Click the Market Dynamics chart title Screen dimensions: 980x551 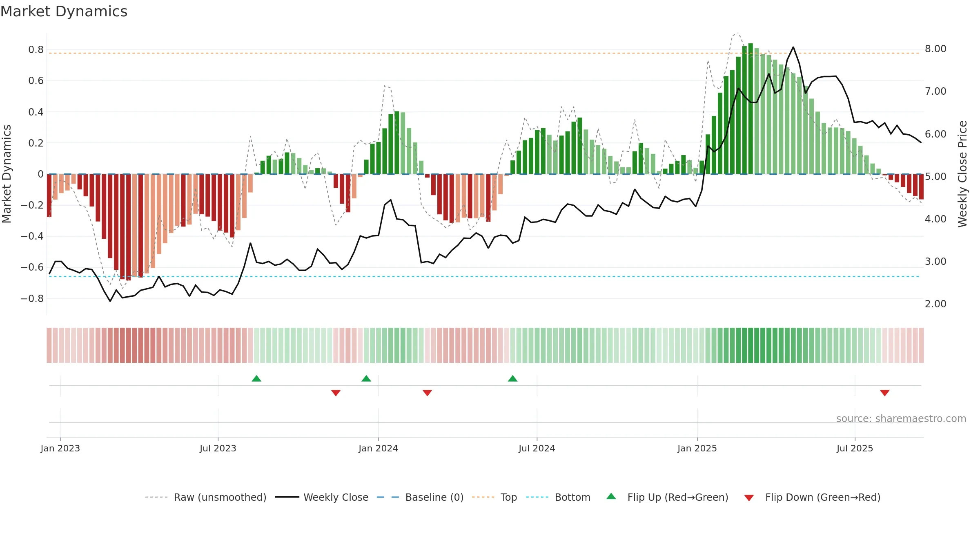click(x=64, y=11)
